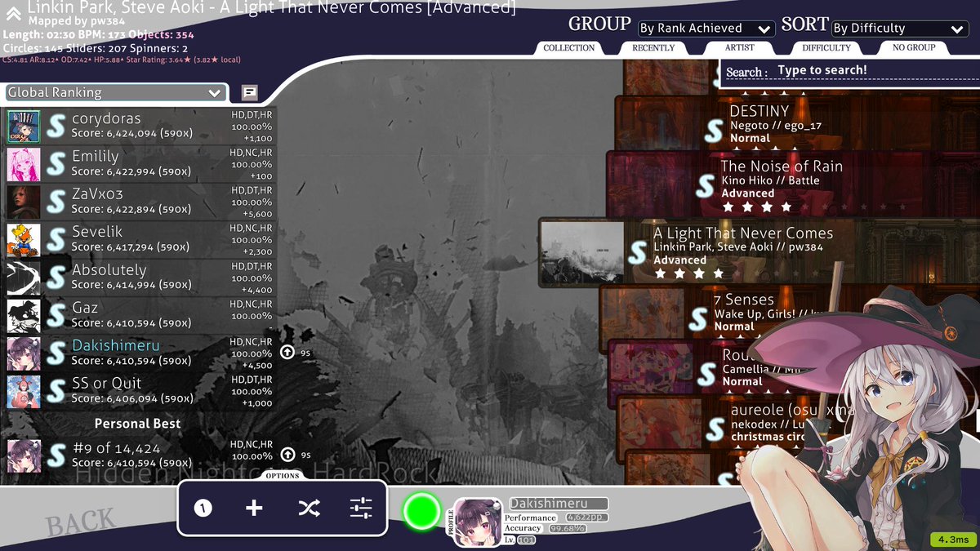The height and width of the screenshot is (551, 980).
Task: Click Gaz's profile avatar
Action: (24, 315)
